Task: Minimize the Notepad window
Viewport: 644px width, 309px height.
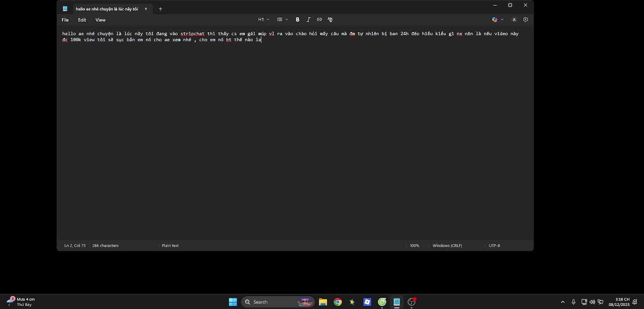Action: click(x=495, y=5)
